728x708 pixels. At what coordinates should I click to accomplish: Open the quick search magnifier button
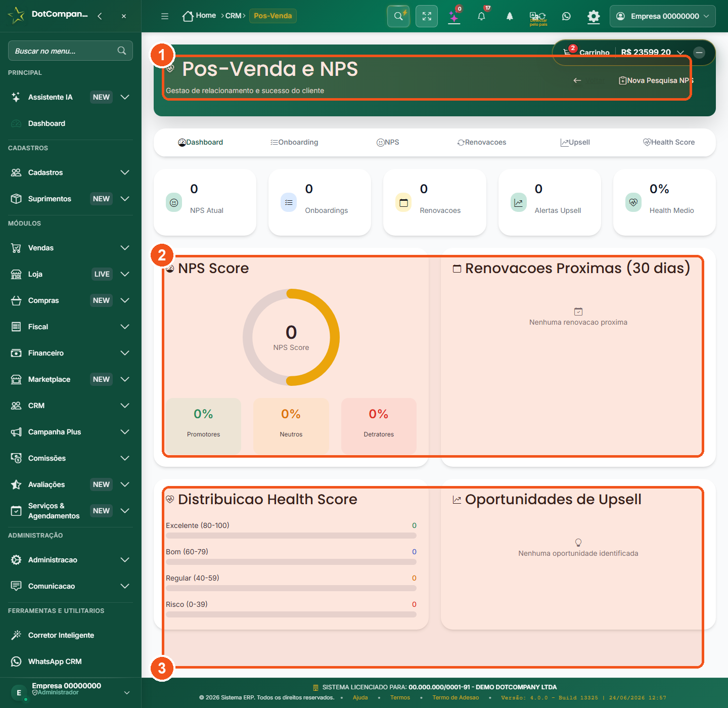(398, 16)
